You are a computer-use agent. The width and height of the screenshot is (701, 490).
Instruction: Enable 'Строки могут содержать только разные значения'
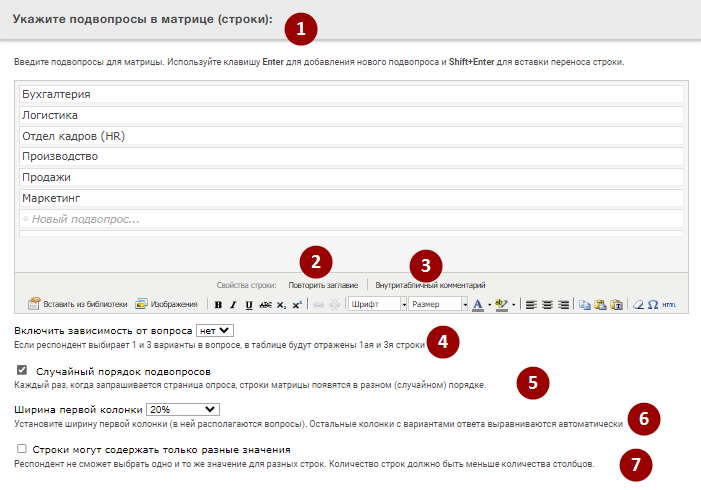22,450
